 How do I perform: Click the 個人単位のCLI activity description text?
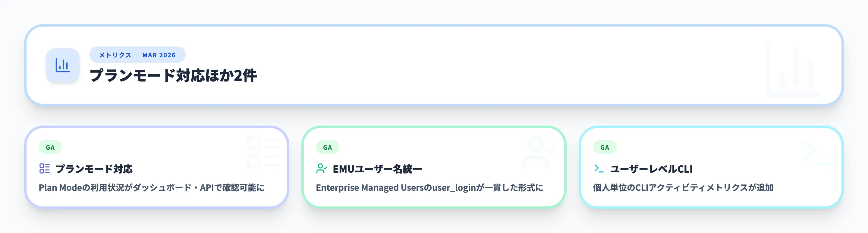683,187
